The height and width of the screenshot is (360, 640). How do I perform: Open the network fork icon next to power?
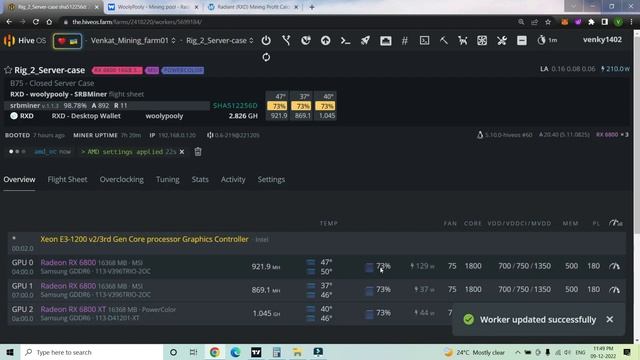[286, 40]
